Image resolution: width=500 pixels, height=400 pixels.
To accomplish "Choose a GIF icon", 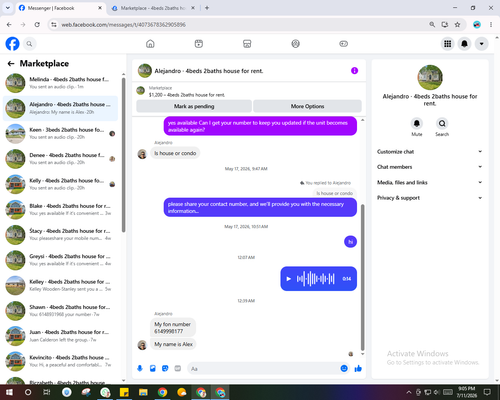I will [178, 368].
